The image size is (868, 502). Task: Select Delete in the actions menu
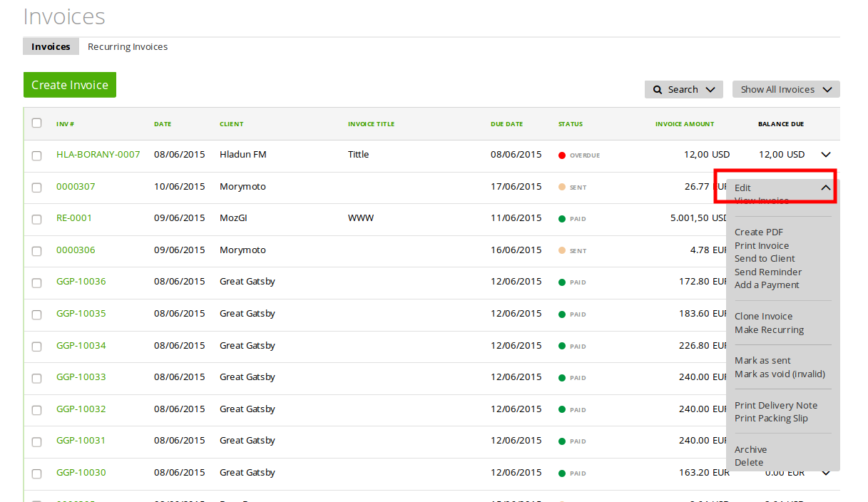749,462
